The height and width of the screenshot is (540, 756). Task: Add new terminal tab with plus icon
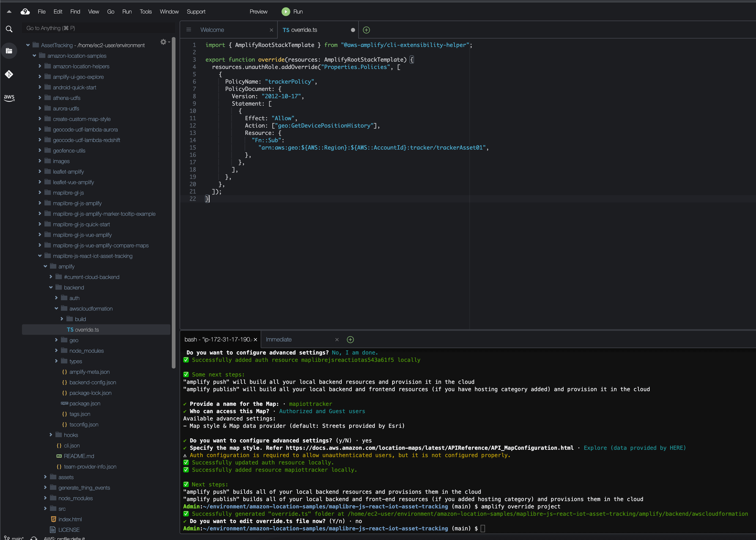click(350, 339)
